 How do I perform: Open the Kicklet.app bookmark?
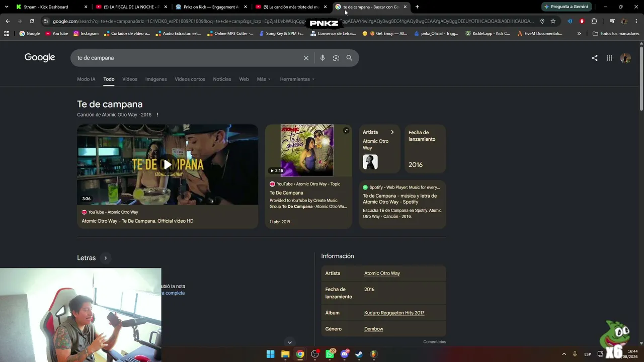(488, 34)
